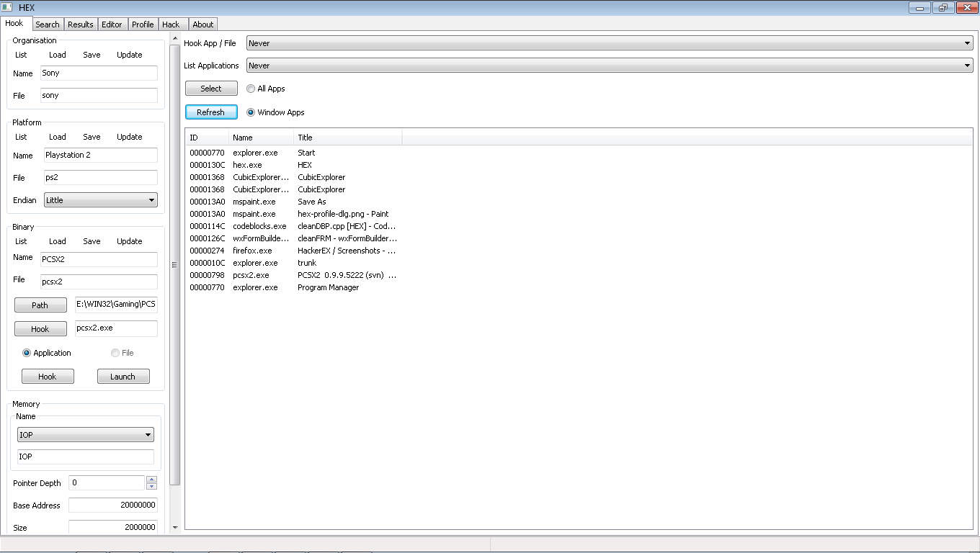This screenshot has height=553, width=980.
Task: Save the Sony Organisation profile
Action: tap(92, 54)
